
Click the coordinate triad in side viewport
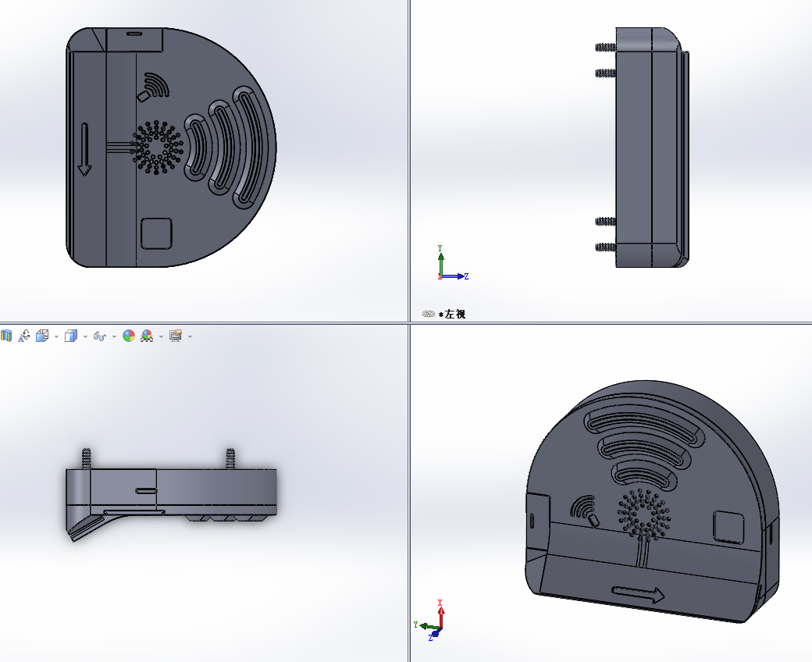pyautogui.click(x=452, y=263)
